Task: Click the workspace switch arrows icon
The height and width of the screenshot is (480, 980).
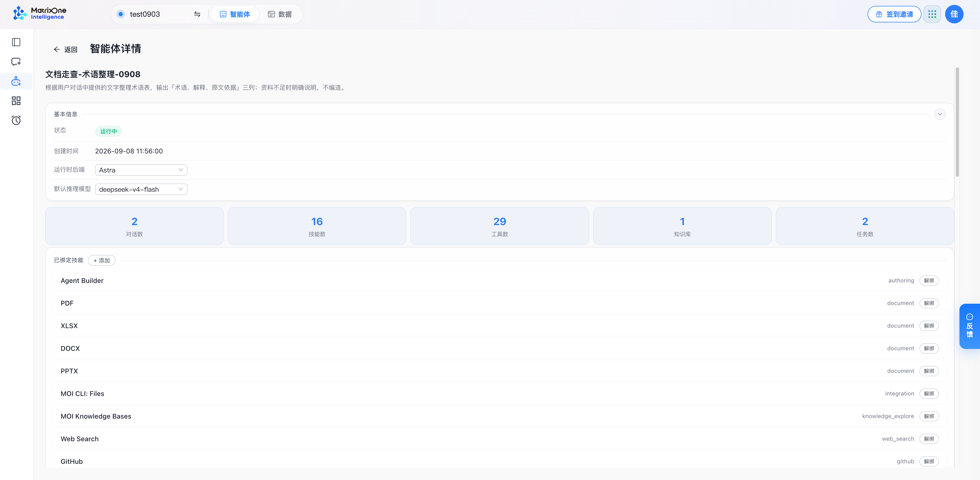Action: [197, 14]
